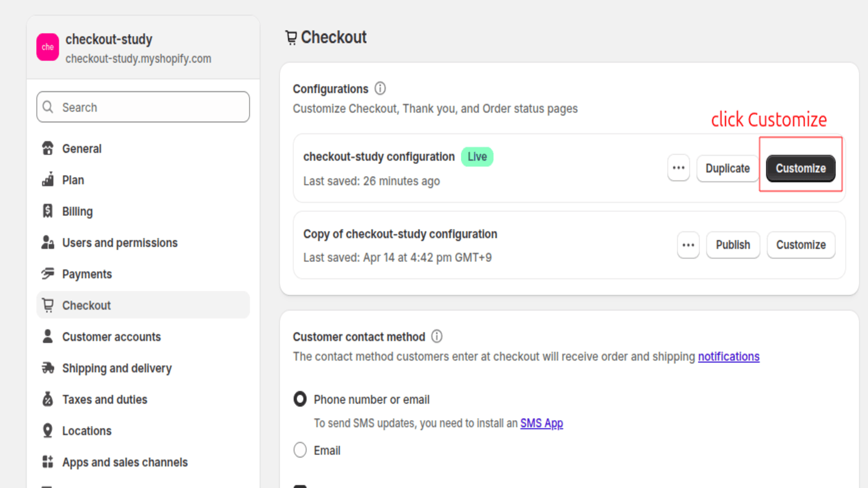
Task: Click the Customer accounts person icon
Action: click(48, 336)
